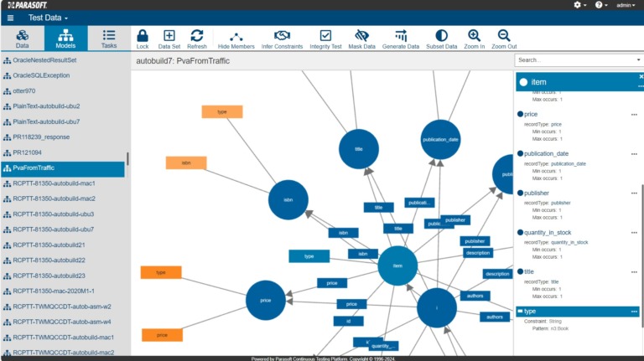Switch to the Tasks tab
The height and width of the screenshot is (361, 644).
point(109,39)
